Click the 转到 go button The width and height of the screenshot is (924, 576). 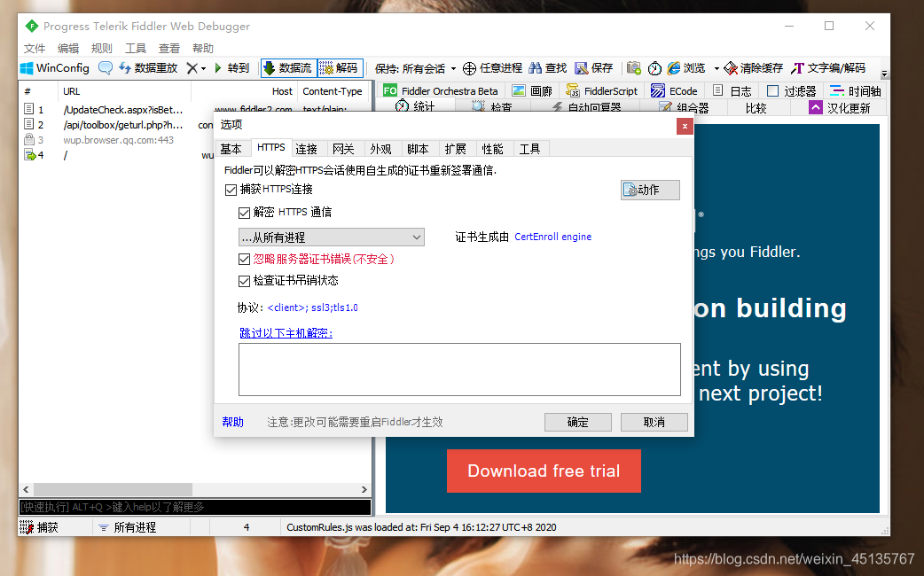click(231, 68)
